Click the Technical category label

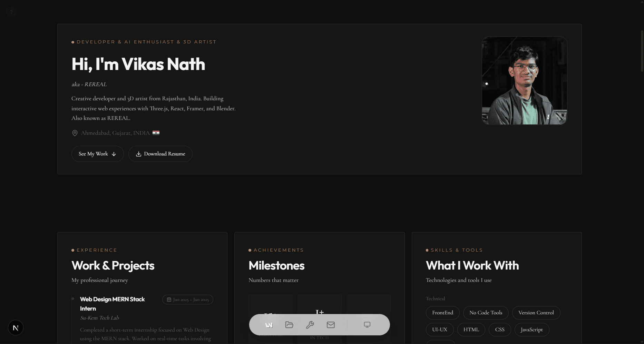436,299
